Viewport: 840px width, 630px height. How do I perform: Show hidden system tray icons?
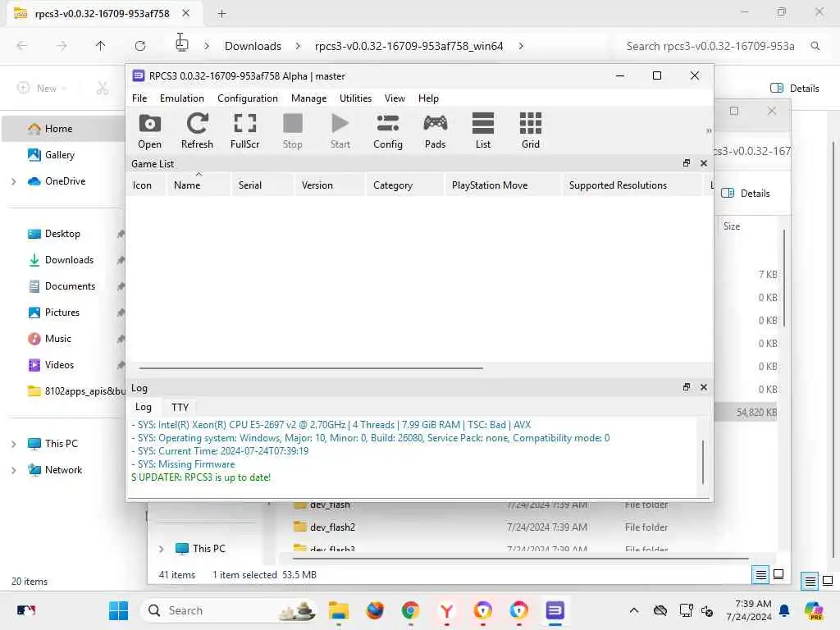pyautogui.click(x=634, y=610)
